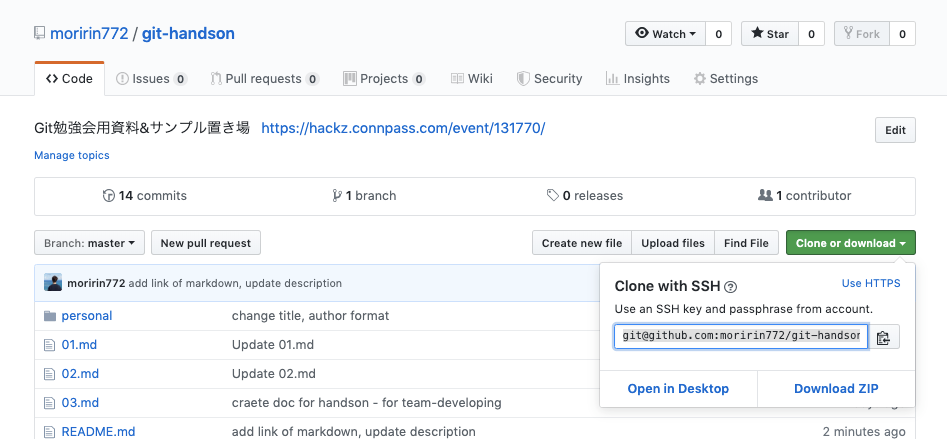Select the SSH clone URL text field
Screen dimensions: 947x439
(741, 337)
